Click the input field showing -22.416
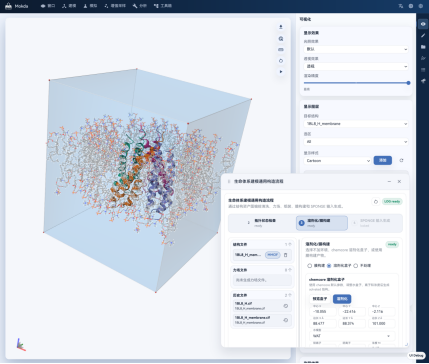 click(x=352, y=312)
